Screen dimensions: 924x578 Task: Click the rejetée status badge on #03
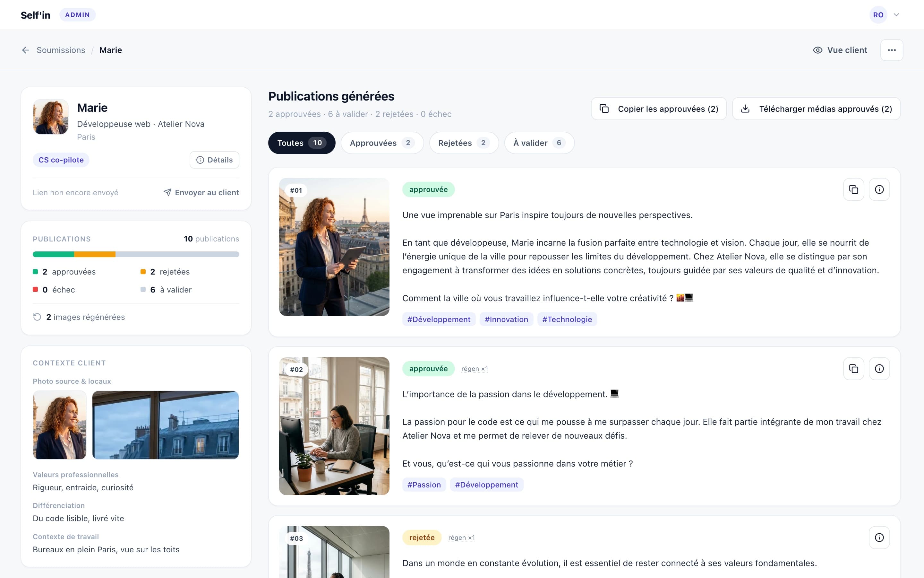pyautogui.click(x=422, y=538)
